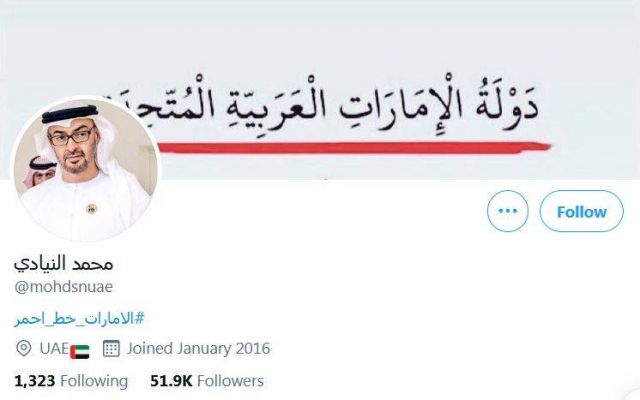The height and width of the screenshot is (400, 640).
Task: Click the word Following label
Action: pyautogui.click(x=94, y=381)
